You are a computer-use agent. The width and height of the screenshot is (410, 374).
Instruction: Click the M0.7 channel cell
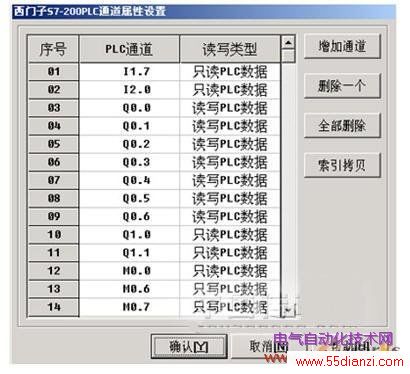click(x=130, y=307)
